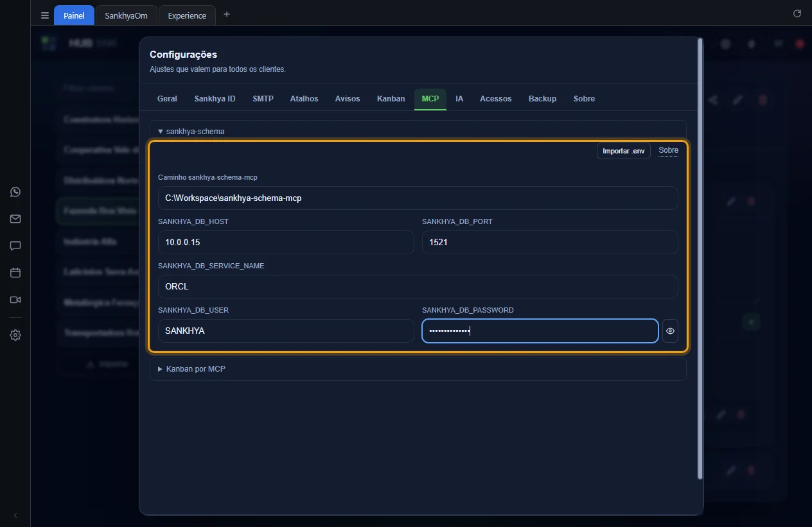812x527 pixels.
Task: Open the hamburger menu beside Painel tab
Action: (x=45, y=15)
